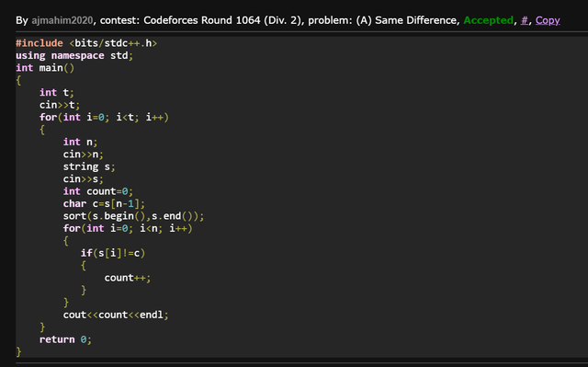Click the 'count++;' line
This screenshot has height=367, width=588.
tap(128, 278)
